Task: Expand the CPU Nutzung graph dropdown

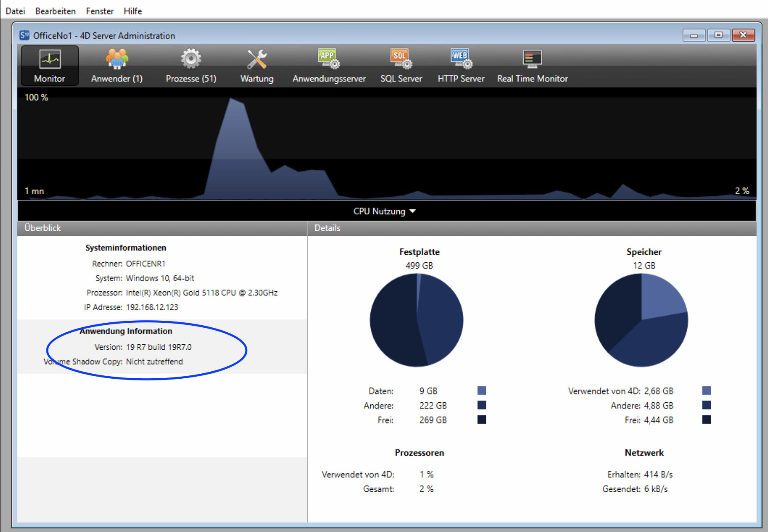Action: (384, 211)
